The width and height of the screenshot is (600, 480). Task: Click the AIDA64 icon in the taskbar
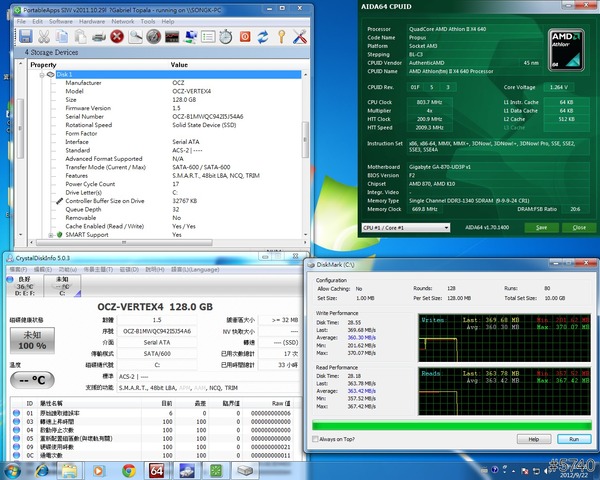point(157,470)
